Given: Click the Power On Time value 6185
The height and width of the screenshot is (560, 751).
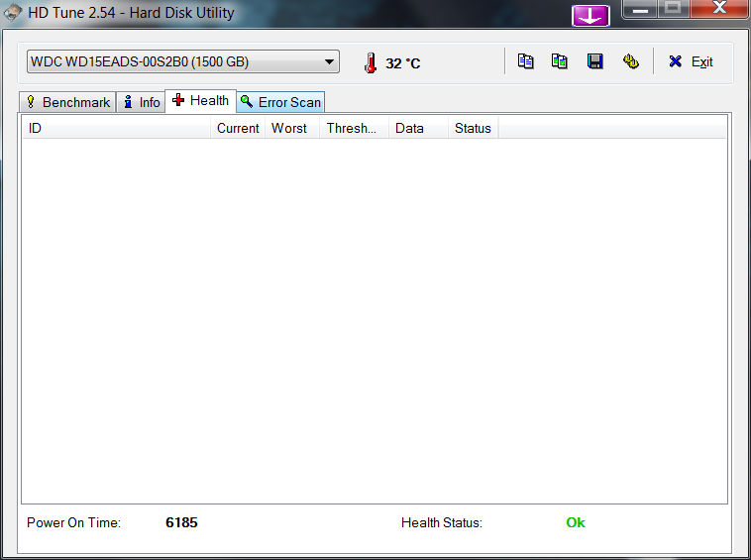Looking at the screenshot, I should 181,522.
